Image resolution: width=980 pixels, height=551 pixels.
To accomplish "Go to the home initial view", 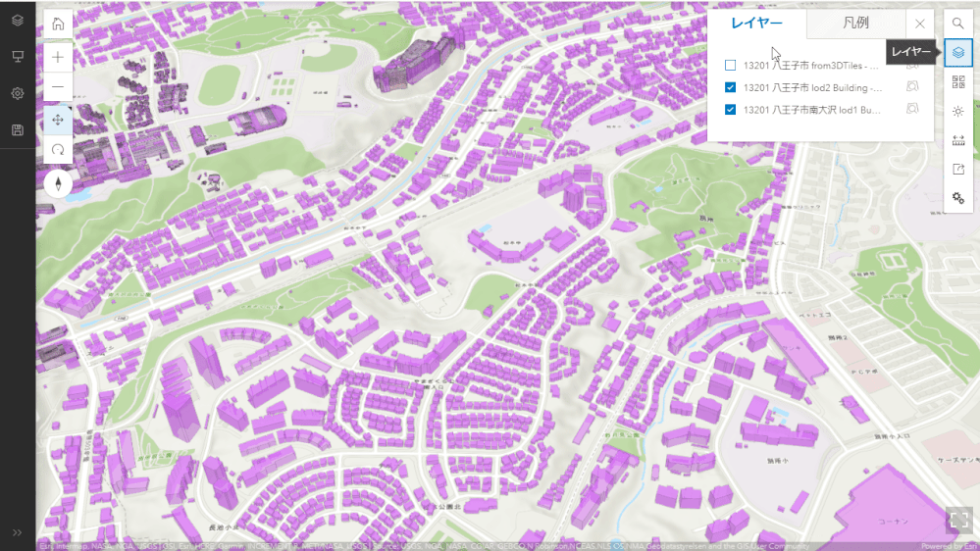I will click(58, 25).
